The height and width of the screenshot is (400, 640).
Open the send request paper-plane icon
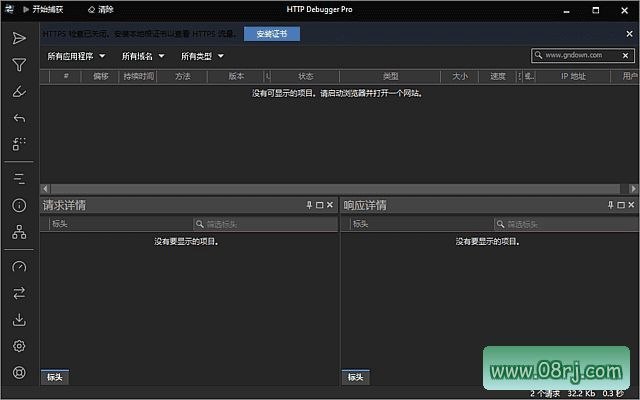(19, 38)
